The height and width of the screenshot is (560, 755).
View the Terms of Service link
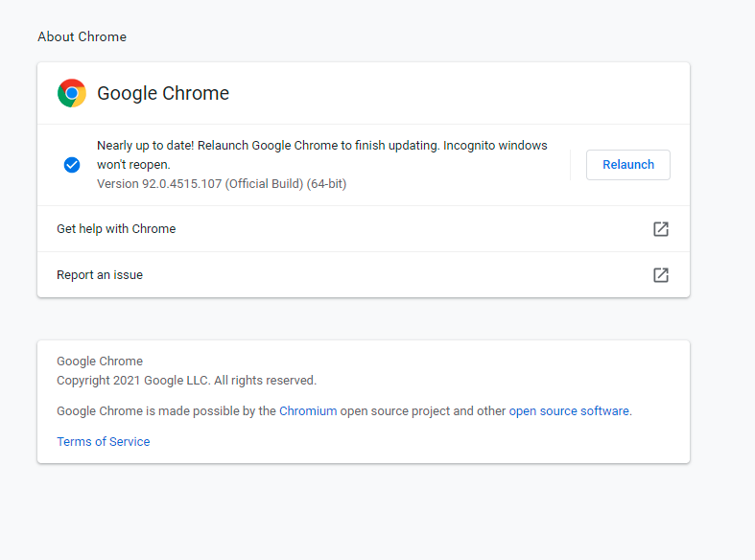[x=103, y=442]
